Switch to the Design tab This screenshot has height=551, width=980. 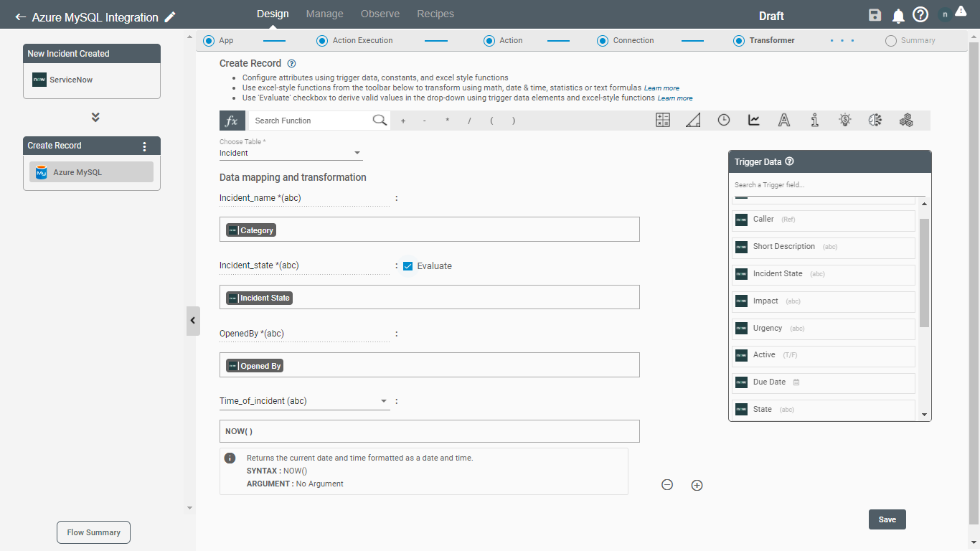273,14
